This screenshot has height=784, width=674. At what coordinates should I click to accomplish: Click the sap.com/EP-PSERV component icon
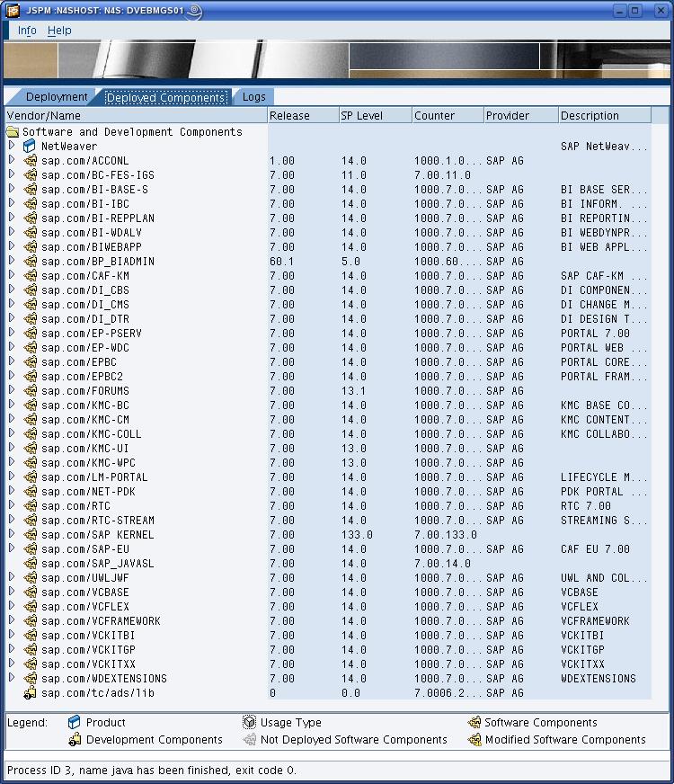(x=30, y=334)
